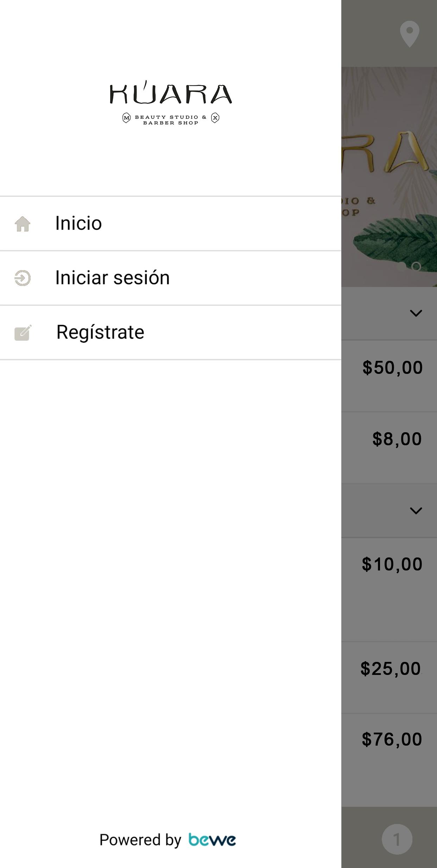437x868 pixels.
Task: Tap the home icon beside Inicio
Action: coord(23,224)
